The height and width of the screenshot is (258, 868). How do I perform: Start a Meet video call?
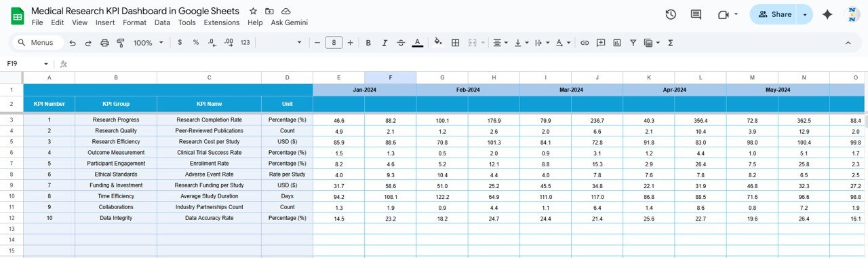pos(724,14)
